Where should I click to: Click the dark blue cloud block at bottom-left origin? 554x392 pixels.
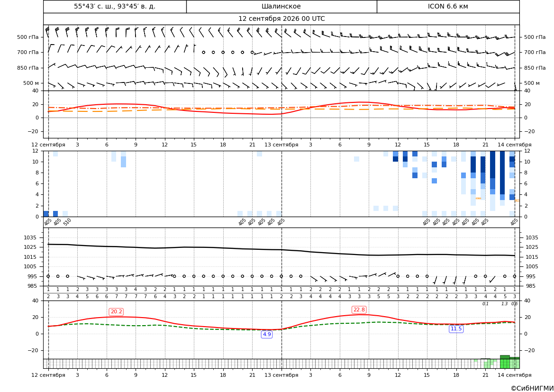pyautogui.click(x=46, y=214)
